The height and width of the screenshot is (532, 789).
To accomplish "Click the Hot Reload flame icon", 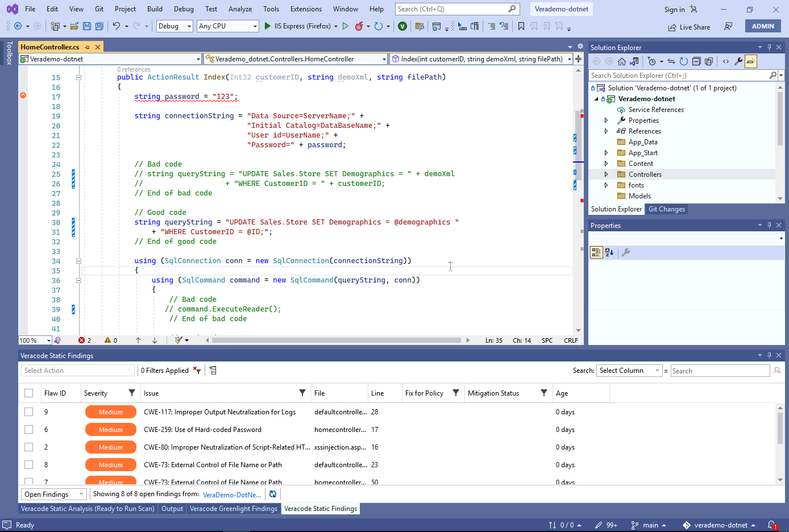I will pyautogui.click(x=359, y=26).
